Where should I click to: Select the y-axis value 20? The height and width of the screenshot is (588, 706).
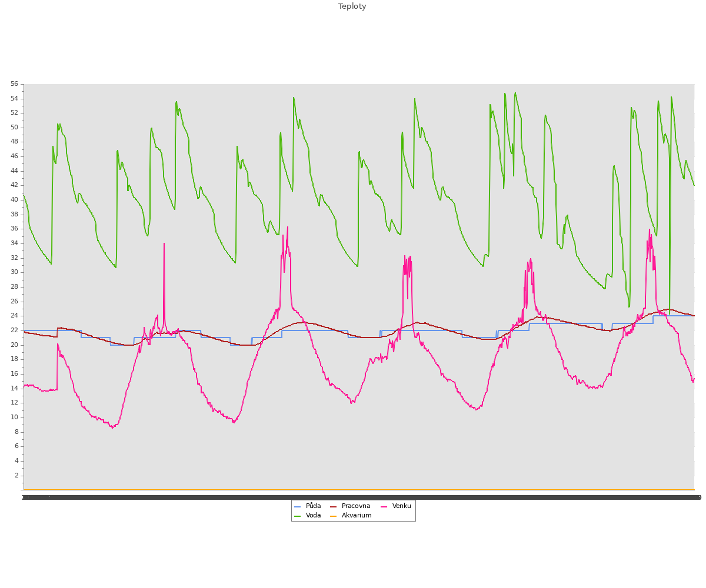click(14, 345)
